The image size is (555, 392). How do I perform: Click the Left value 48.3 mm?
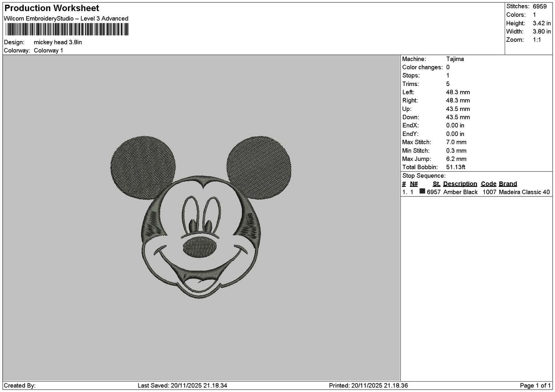tap(458, 93)
